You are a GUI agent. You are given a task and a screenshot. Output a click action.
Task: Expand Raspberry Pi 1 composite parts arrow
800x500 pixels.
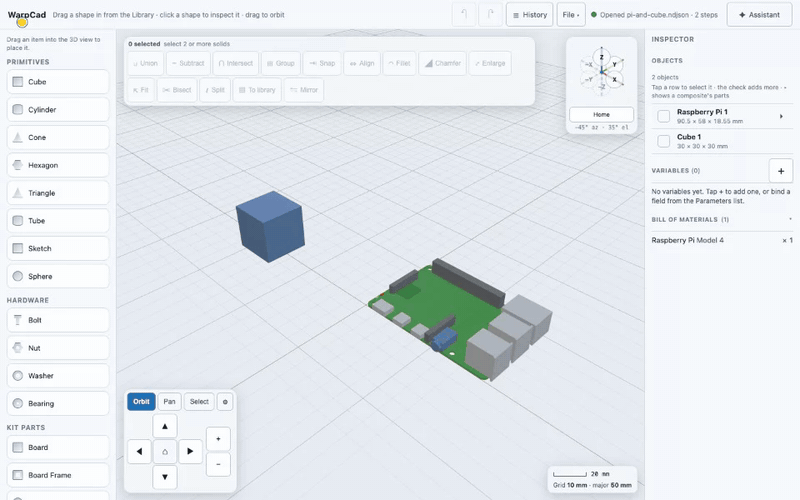tap(781, 116)
